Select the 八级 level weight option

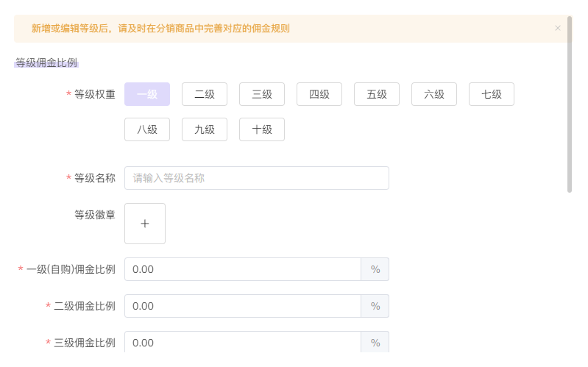147,129
